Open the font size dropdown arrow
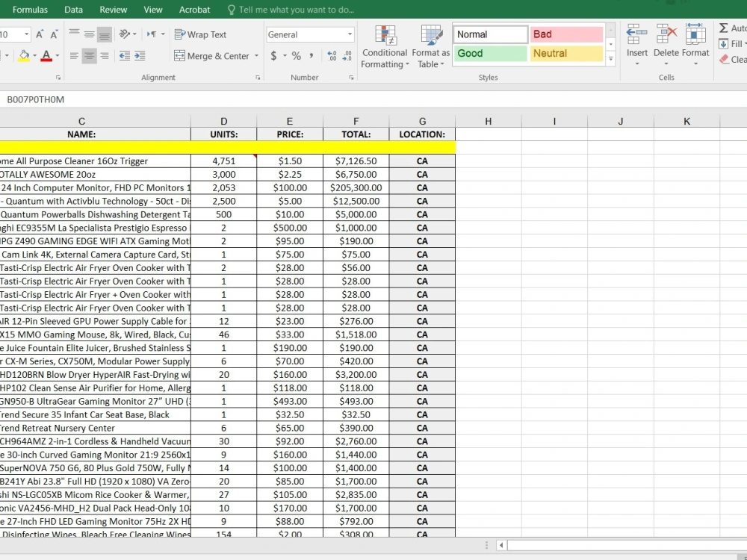Screen dimensions: 747x560 click(26, 34)
